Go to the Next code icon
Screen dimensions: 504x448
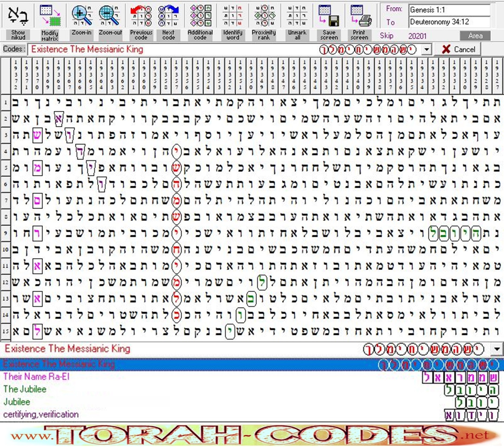pyautogui.click(x=168, y=15)
